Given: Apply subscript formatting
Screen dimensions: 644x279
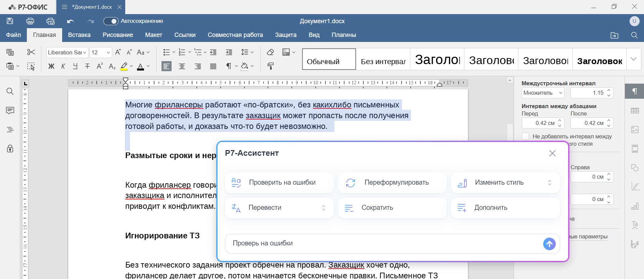Looking at the screenshot, I should pyautogui.click(x=112, y=66).
